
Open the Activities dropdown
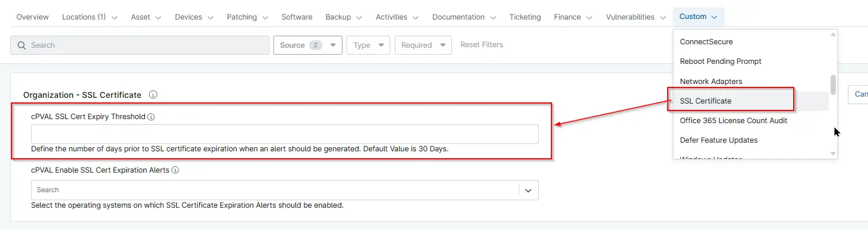[x=397, y=17]
